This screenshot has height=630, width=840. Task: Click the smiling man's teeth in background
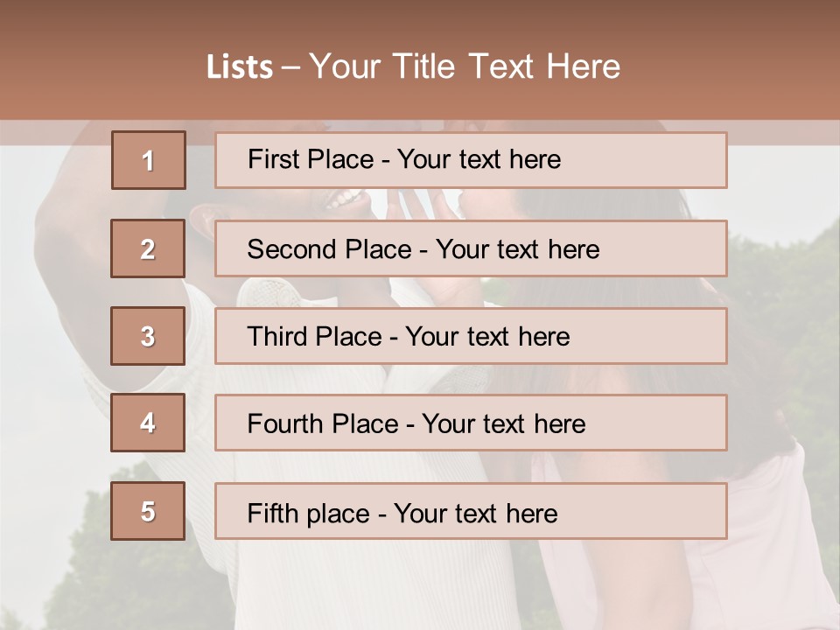pyautogui.click(x=345, y=199)
